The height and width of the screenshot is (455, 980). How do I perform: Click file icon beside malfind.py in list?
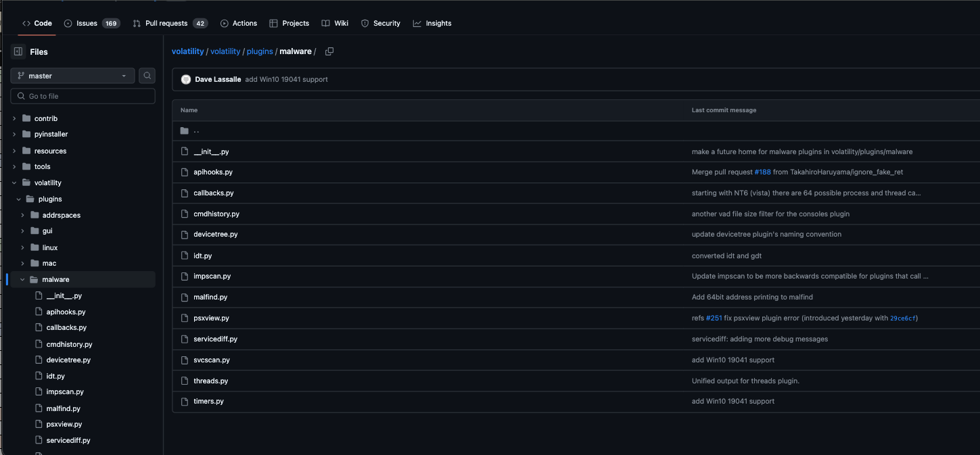coord(184,297)
